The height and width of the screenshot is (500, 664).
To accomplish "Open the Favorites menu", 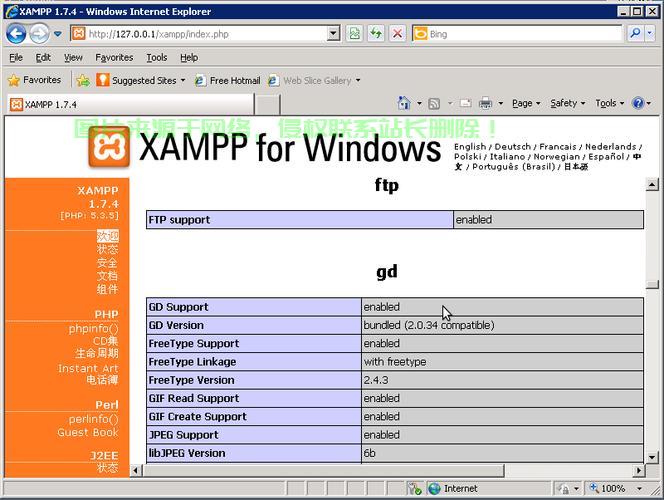I will [114, 58].
